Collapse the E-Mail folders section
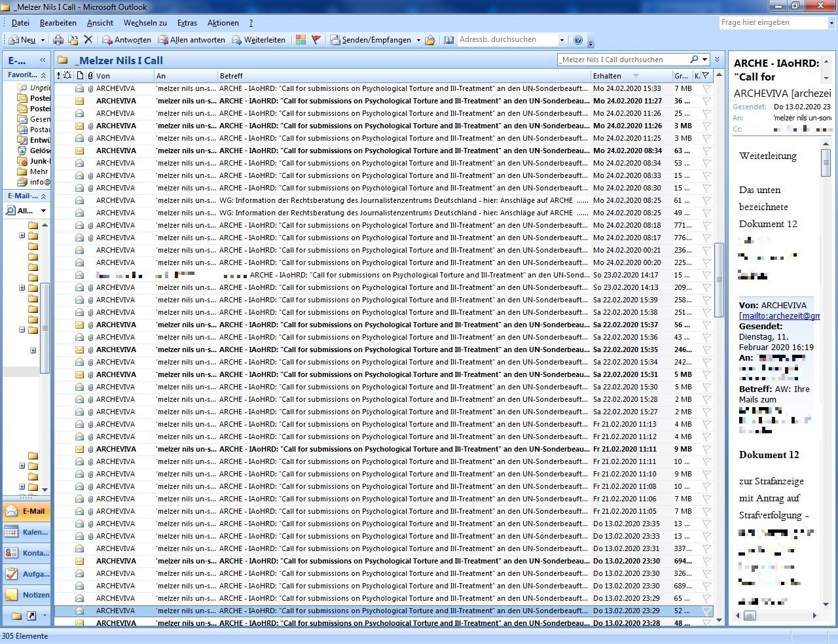 43,196
